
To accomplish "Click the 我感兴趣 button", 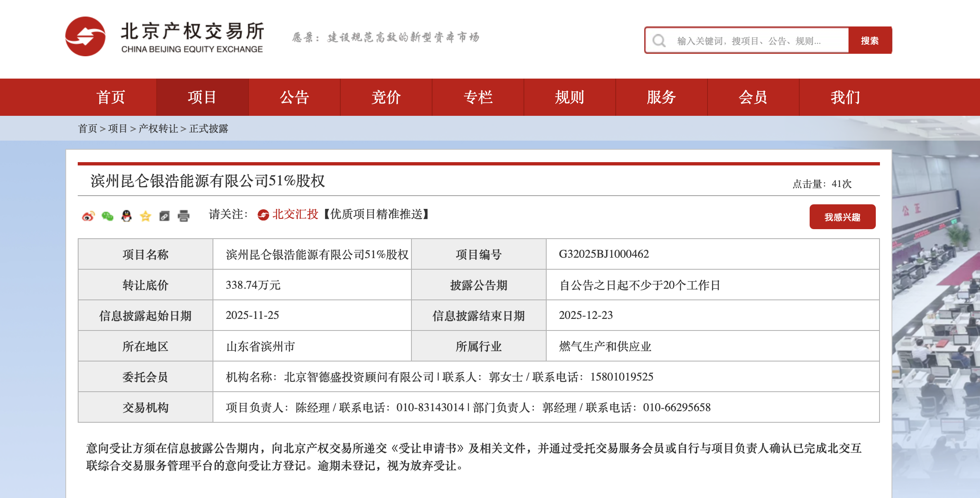I will [842, 217].
